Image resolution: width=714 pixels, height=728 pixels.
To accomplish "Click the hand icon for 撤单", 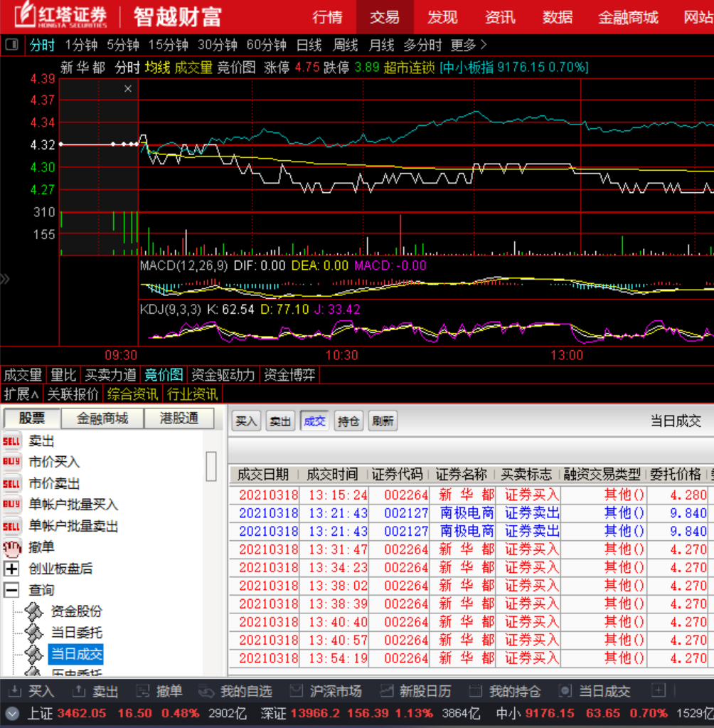I will (11, 547).
